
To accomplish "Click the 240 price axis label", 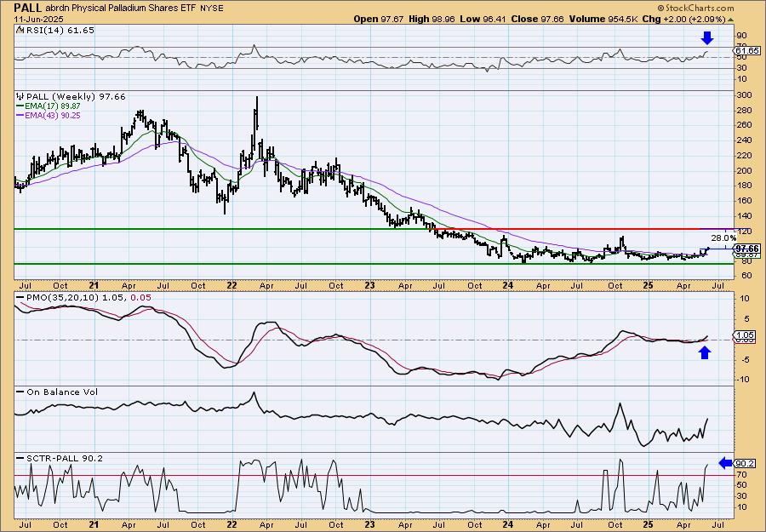I will [x=745, y=140].
